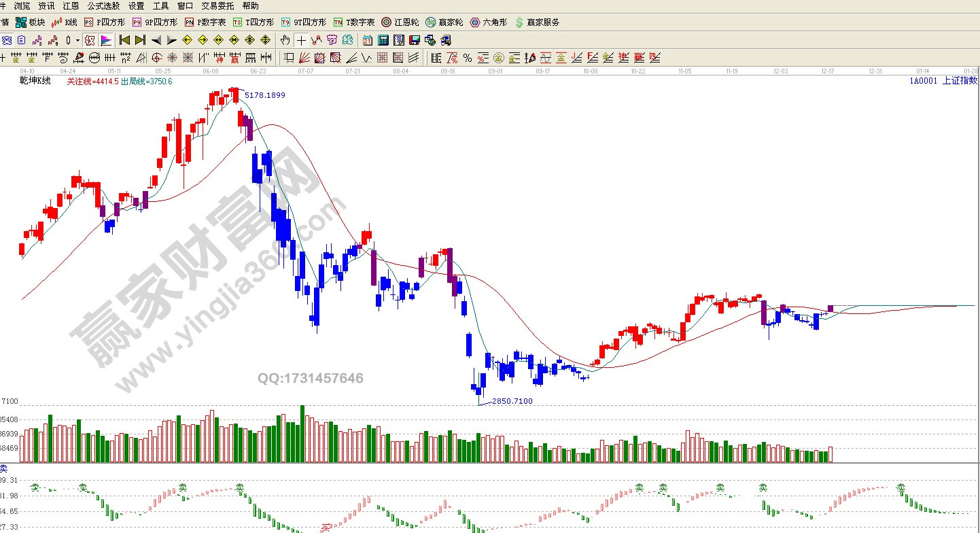Expand the candlestick type dropdown arrow

pos(77,40)
